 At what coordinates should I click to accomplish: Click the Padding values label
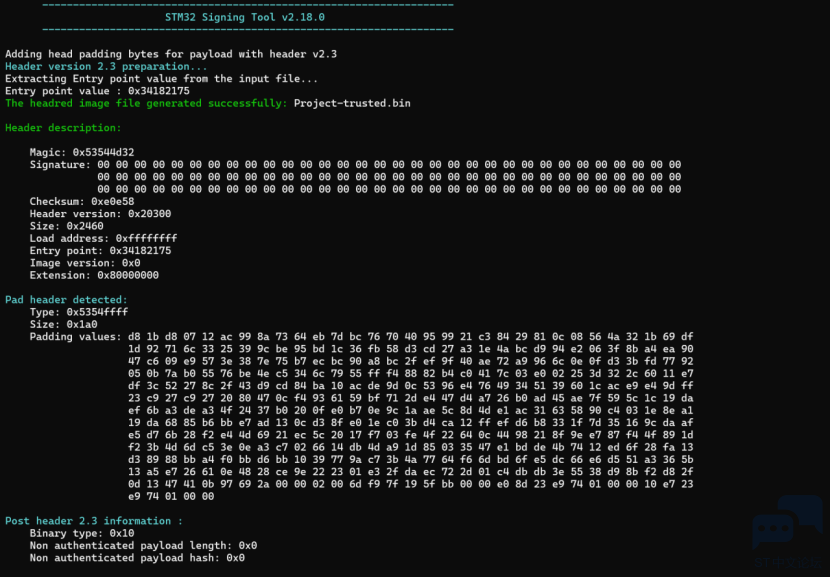coord(75,337)
